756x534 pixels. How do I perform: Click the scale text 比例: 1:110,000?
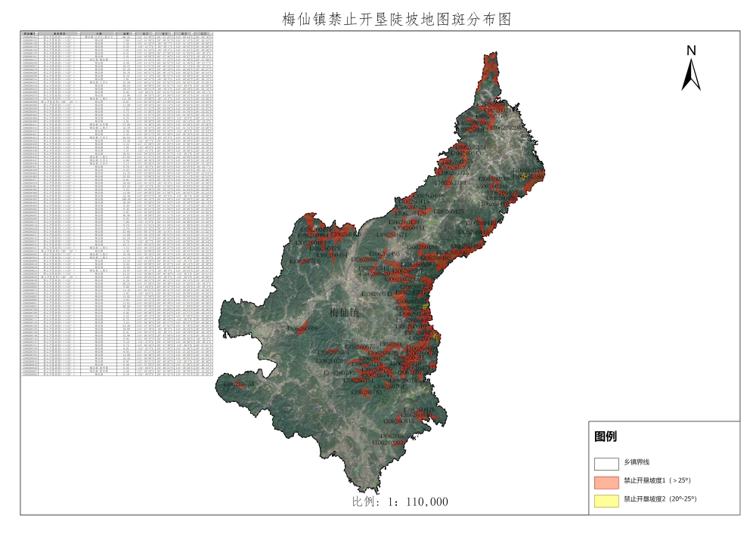(x=400, y=502)
